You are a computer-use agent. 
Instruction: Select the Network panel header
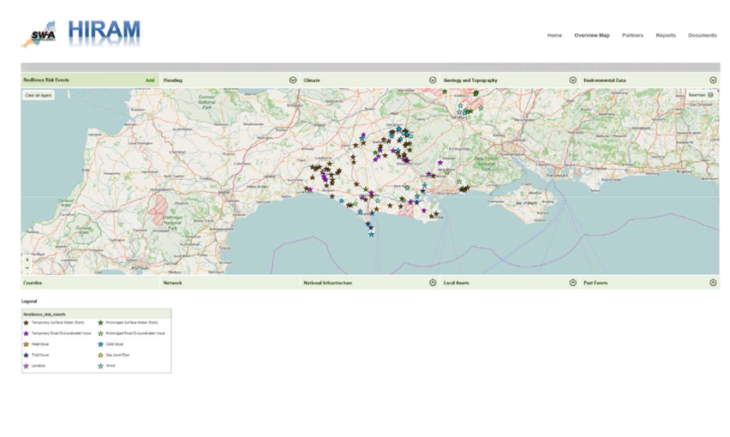[230, 282]
